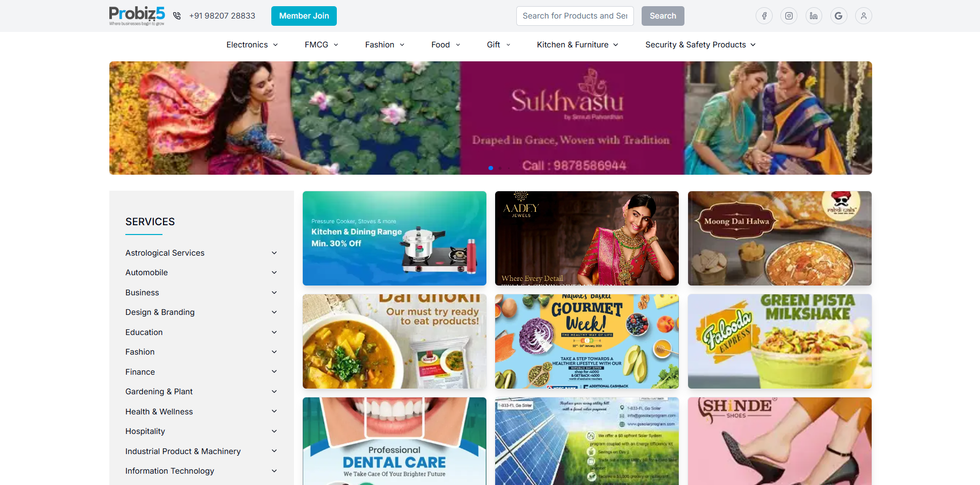Open the LinkedIn social icon
This screenshot has height=485, width=980.
pos(813,16)
